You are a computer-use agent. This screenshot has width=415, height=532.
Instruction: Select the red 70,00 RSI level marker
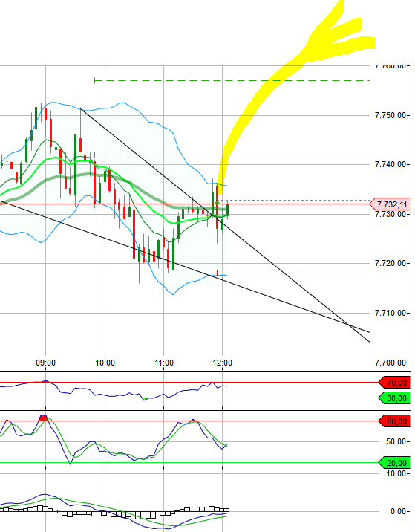394,383
